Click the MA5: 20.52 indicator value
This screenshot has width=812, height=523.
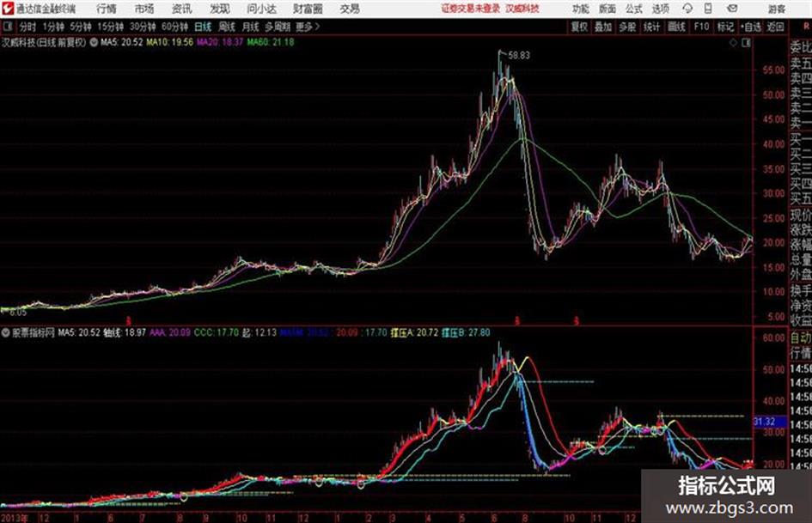pyautogui.click(x=122, y=42)
